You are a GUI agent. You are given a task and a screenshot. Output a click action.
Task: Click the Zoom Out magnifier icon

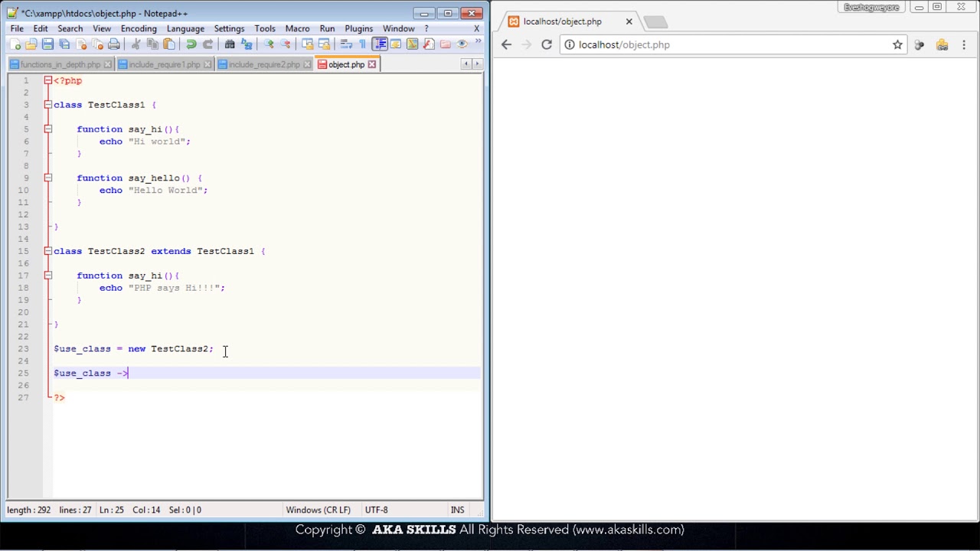[x=286, y=44]
